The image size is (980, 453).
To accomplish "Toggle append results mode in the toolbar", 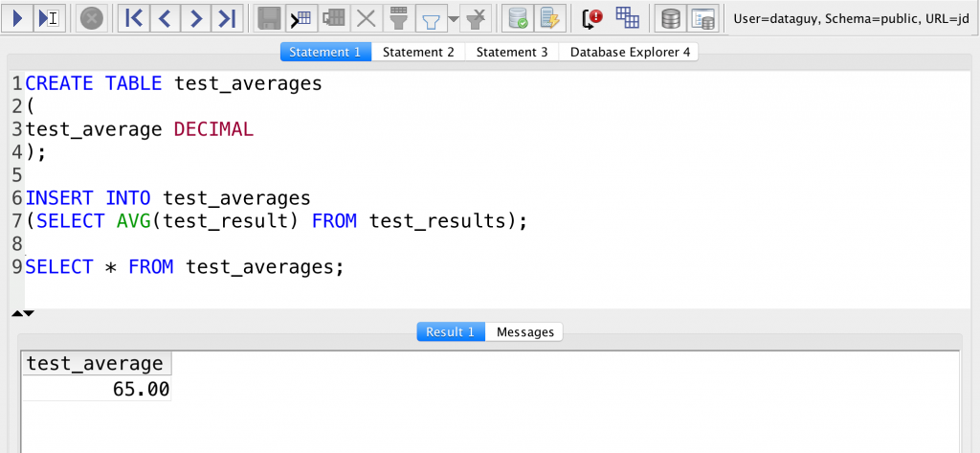I will click(627, 17).
